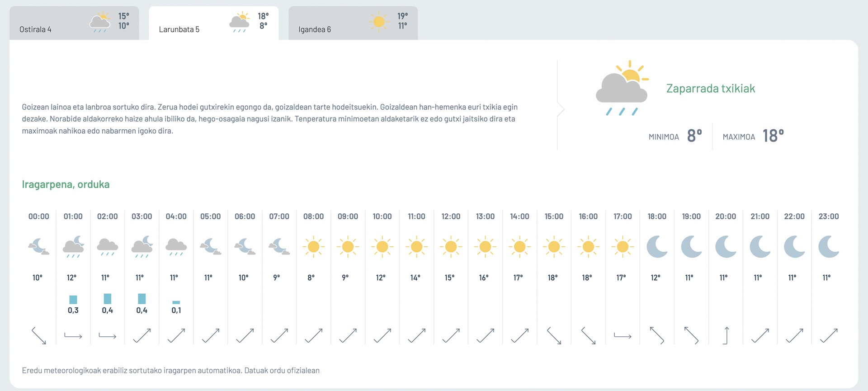Click the MINIMOA 8° value
Screen dimensions: 868x391
tap(694, 136)
